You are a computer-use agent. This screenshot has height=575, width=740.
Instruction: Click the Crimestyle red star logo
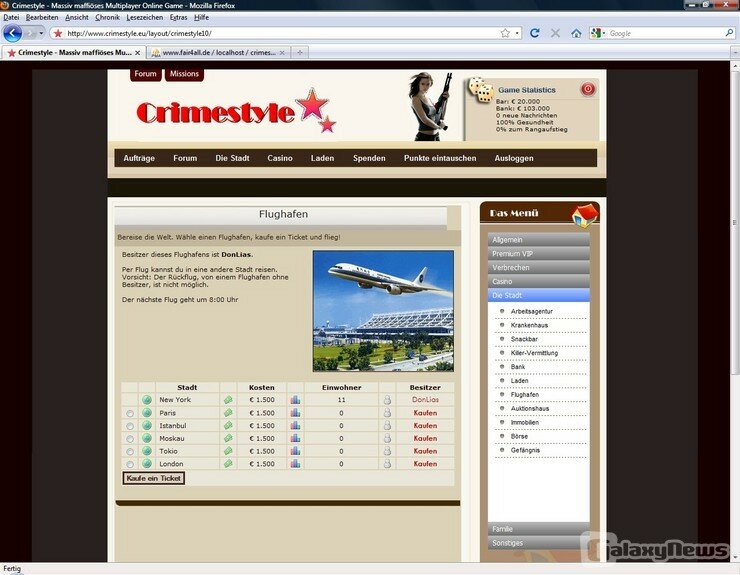[x=315, y=110]
